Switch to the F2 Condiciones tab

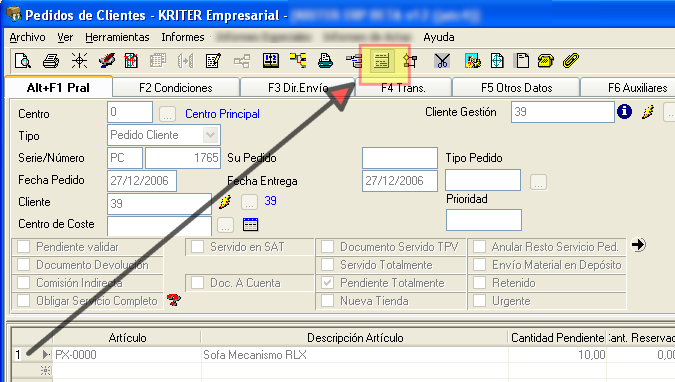coord(176,88)
